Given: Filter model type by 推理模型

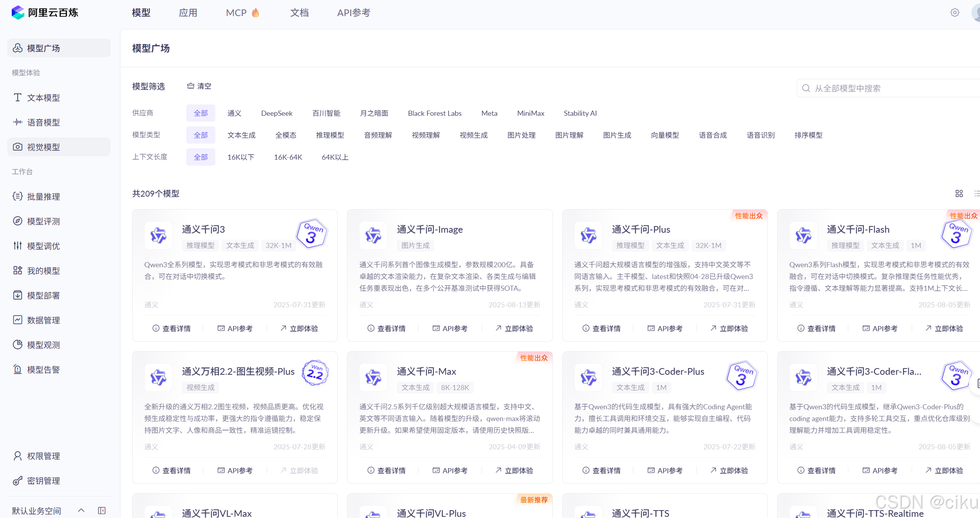Looking at the screenshot, I should click(330, 135).
